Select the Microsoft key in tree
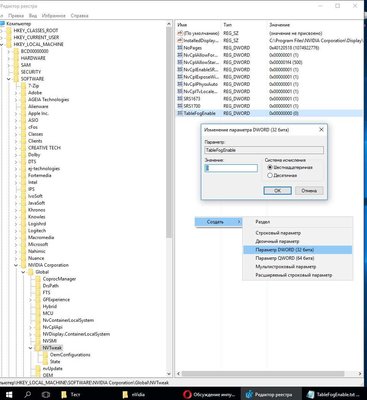This screenshot has width=367, height=400. [x=38, y=244]
